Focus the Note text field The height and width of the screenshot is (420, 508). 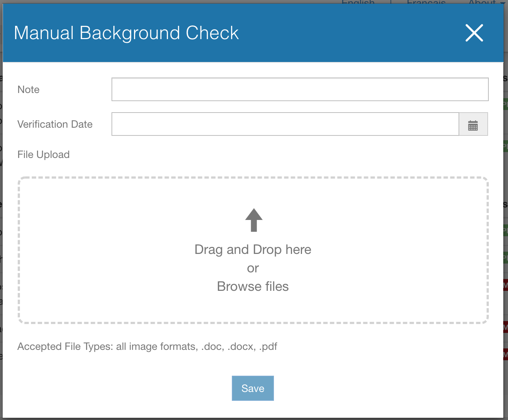tap(300, 89)
